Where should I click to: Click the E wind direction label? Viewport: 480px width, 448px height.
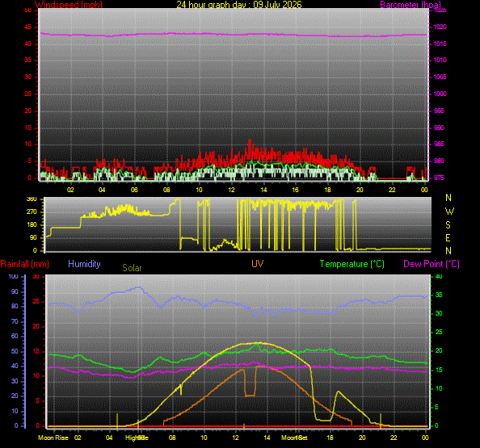[448, 237]
